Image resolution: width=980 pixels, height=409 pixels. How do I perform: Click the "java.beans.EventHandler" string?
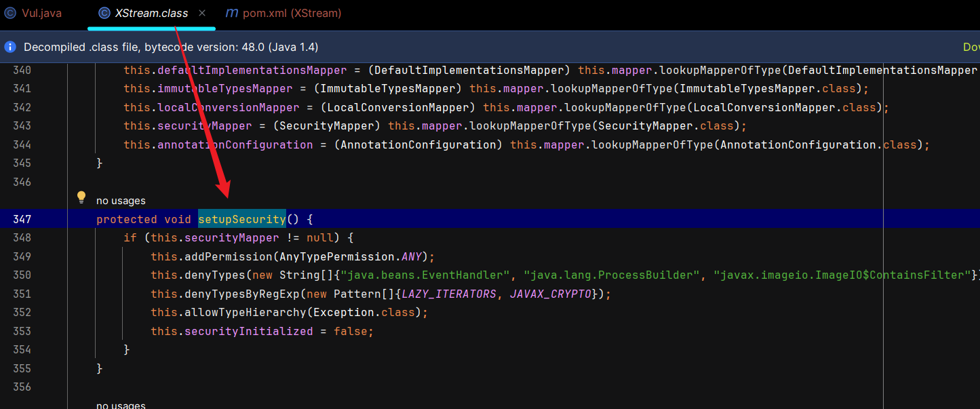point(425,275)
